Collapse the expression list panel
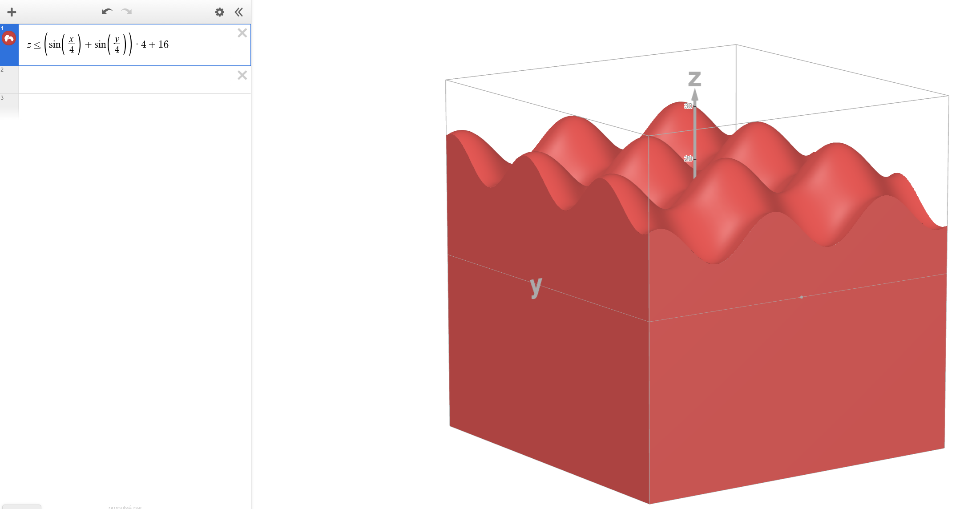Screen dimensions: 980x509 [239, 12]
